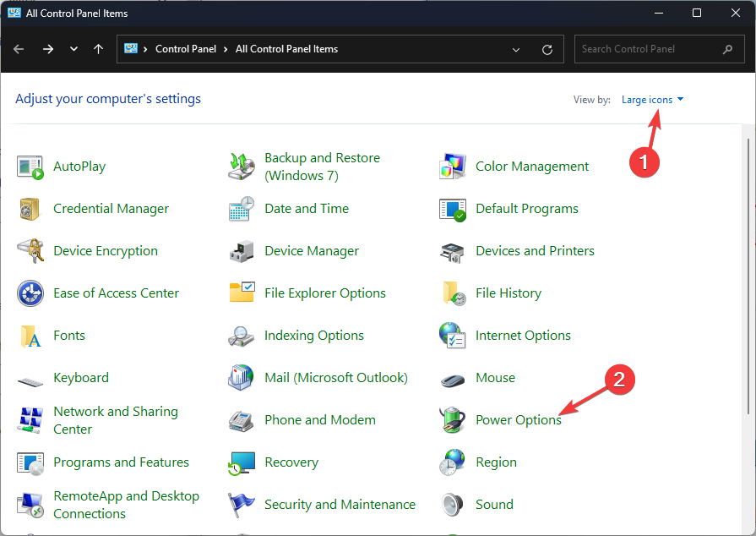The width and height of the screenshot is (756, 536).
Task: Click the Refresh button in address bar
Action: pos(547,49)
